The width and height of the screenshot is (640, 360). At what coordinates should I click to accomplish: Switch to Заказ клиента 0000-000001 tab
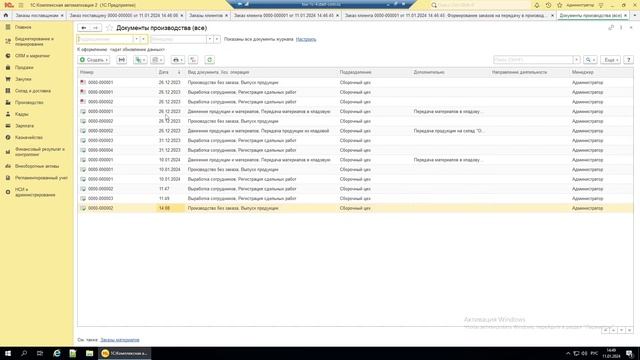click(283, 16)
